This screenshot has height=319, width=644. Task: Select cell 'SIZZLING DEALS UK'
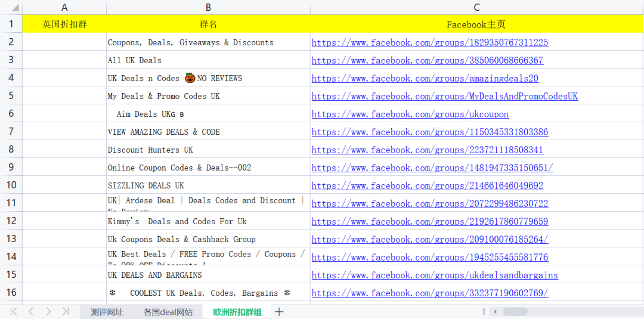point(208,185)
